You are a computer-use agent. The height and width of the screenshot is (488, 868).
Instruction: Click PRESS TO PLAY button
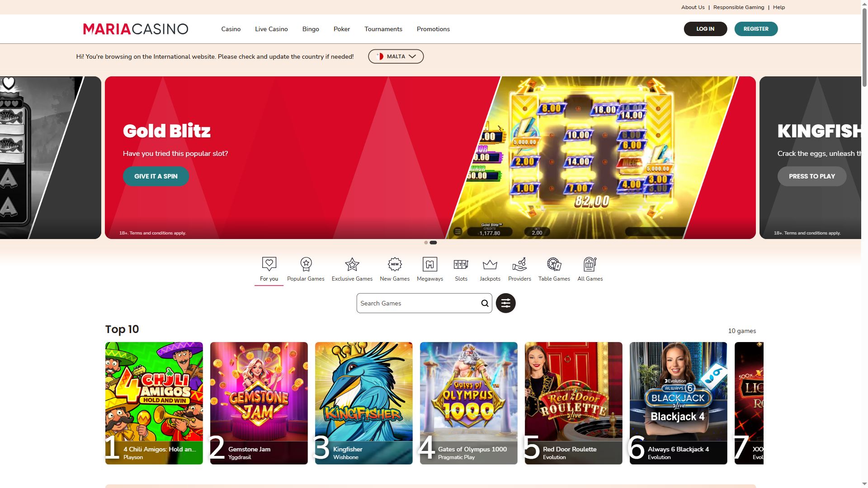(x=812, y=176)
